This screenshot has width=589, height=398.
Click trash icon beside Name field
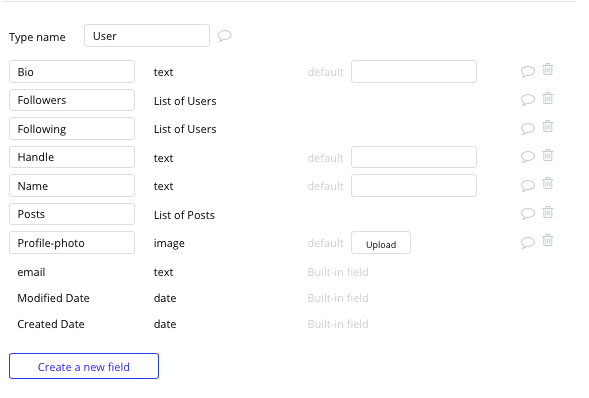[548, 184]
